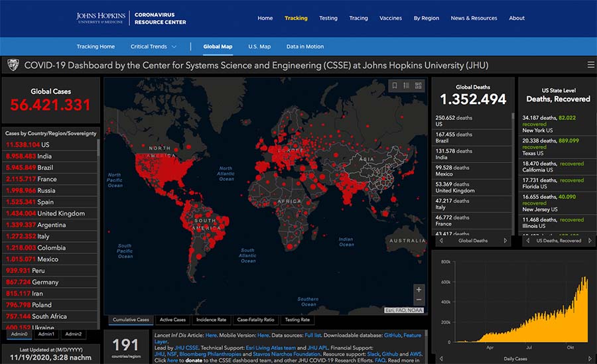Image resolution: width=597 pixels, height=364 pixels.
Task: Select the Incidence Rate map tab
Action: pyautogui.click(x=212, y=320)
